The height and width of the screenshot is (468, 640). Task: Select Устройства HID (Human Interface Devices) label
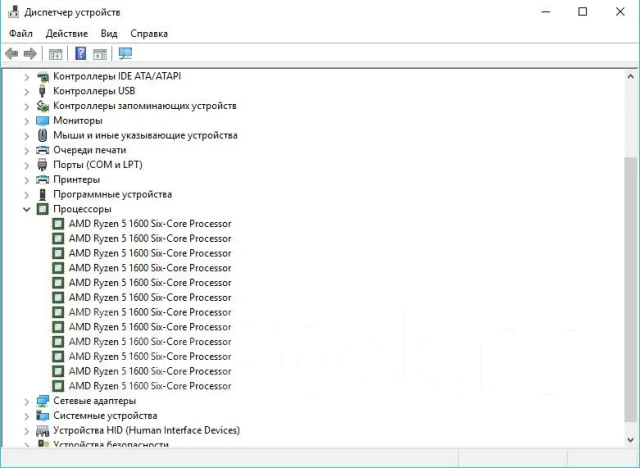coord(147,430)
